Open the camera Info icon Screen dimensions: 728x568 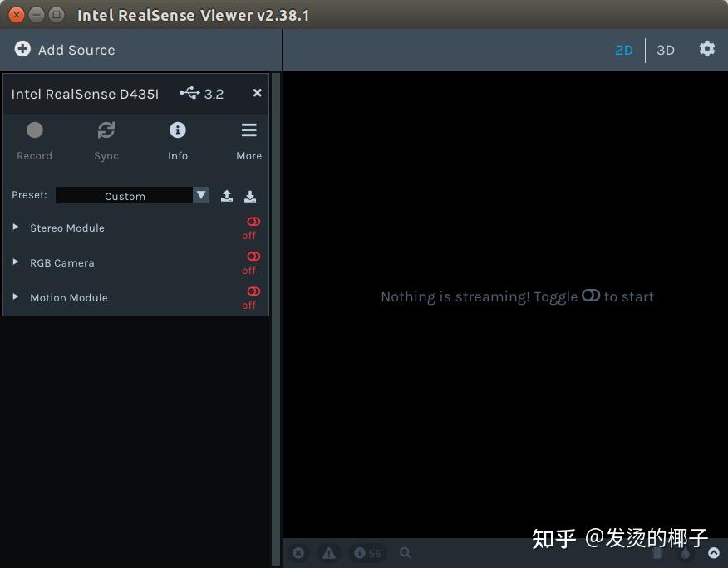[x=178, y=130]
